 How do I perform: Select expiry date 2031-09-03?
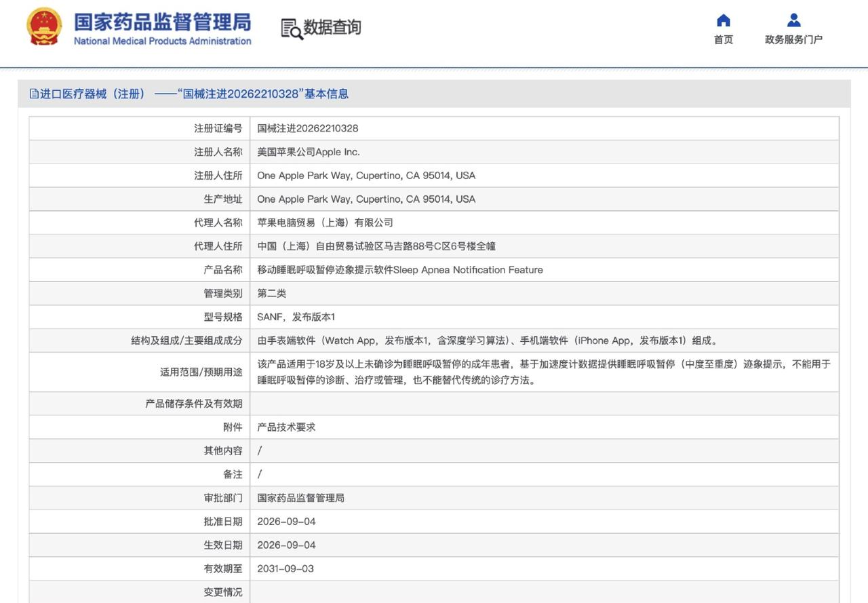285,569
